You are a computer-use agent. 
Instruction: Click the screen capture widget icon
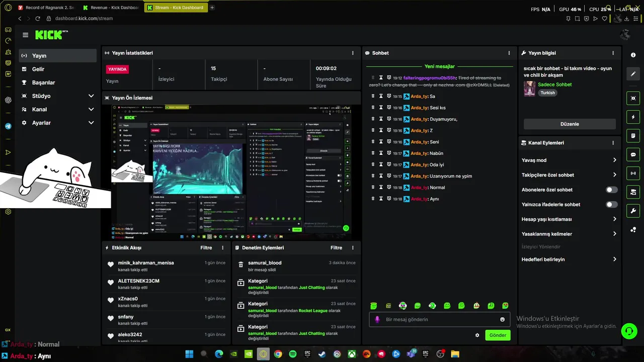click(x=633, y=98)
